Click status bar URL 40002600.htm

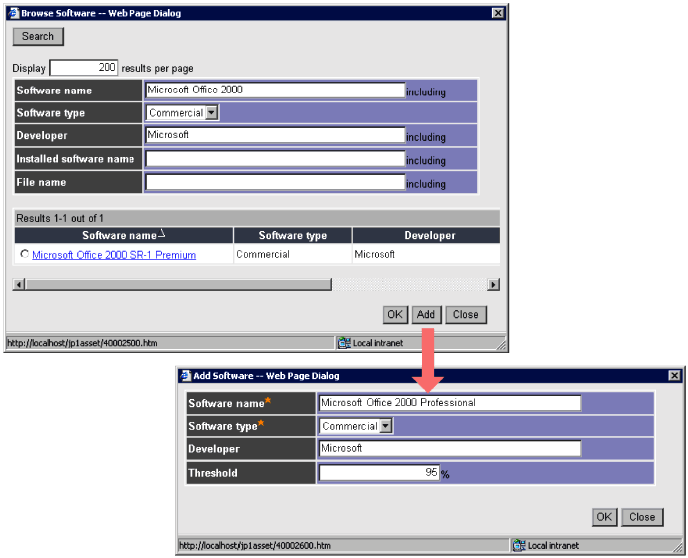[254, 545]
